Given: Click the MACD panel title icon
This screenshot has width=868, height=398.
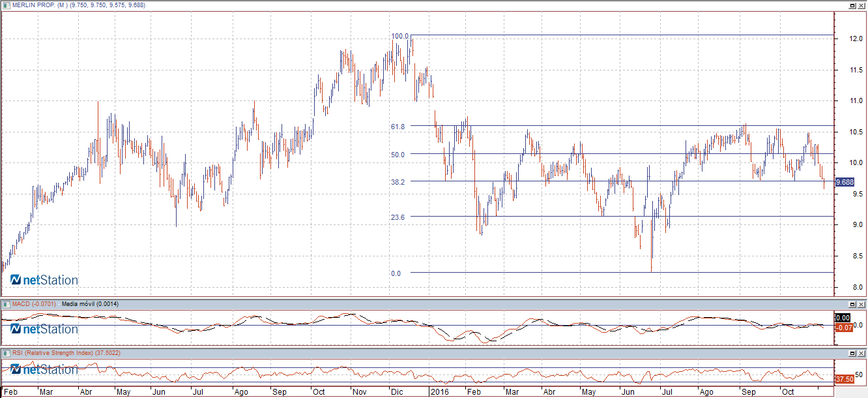Looking at the screenshot, I should click(5, 304).
